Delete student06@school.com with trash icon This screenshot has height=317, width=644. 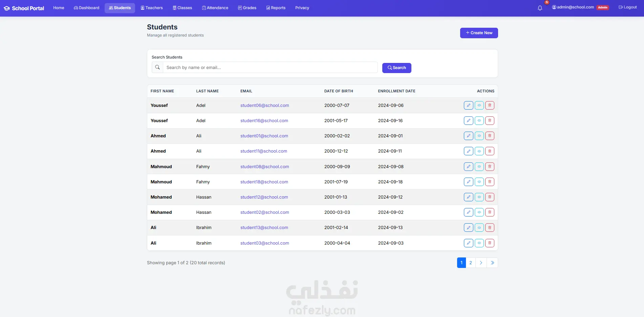click(x=490, y=105)
